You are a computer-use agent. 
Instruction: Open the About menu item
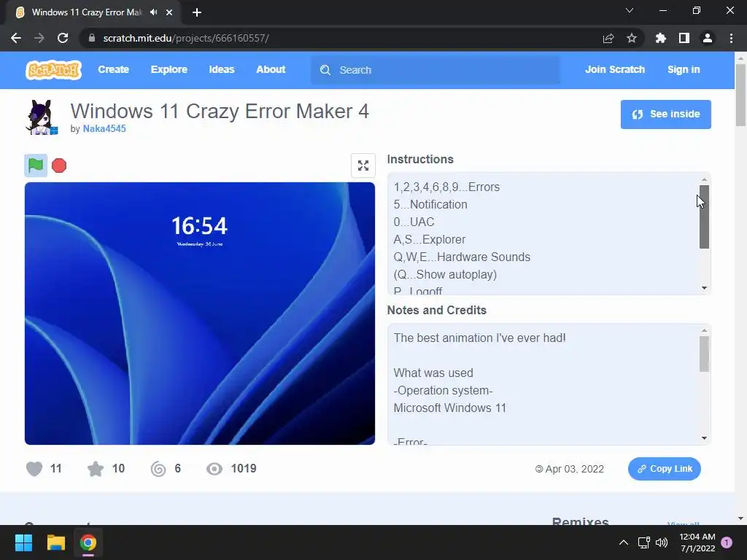click(x=271, y=69)
